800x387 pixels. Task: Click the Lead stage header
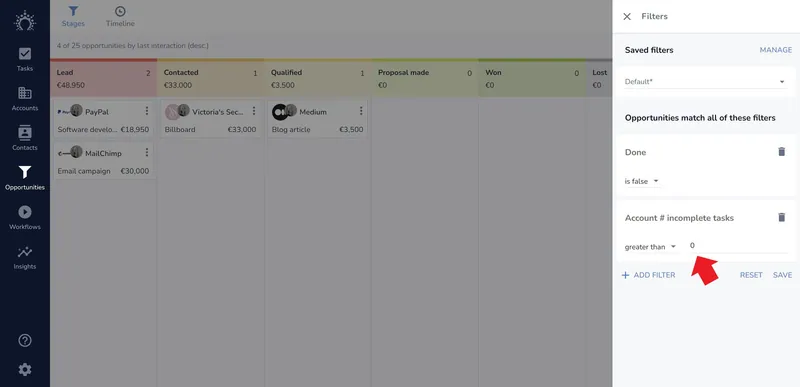pyautogui.click(x=104, y=79)
